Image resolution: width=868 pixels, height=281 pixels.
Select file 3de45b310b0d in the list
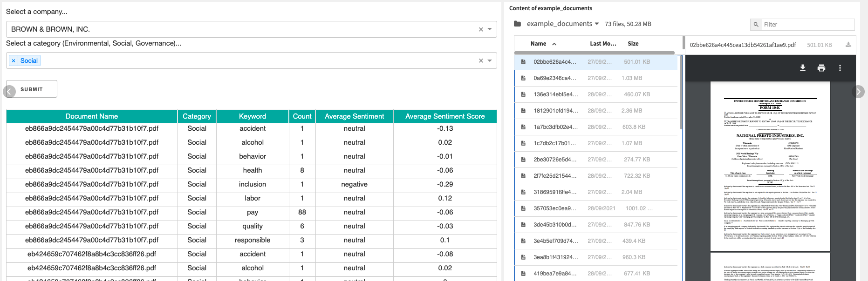[596, 225]
